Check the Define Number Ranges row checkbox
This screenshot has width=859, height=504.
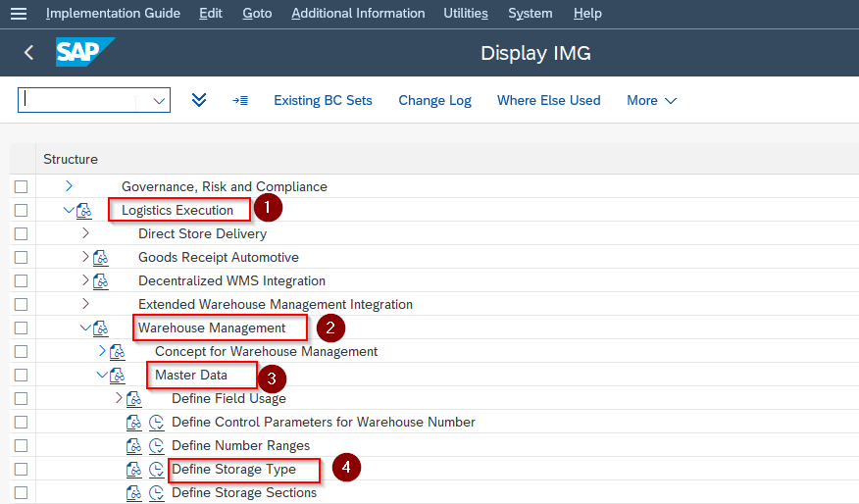click(21, 446)
